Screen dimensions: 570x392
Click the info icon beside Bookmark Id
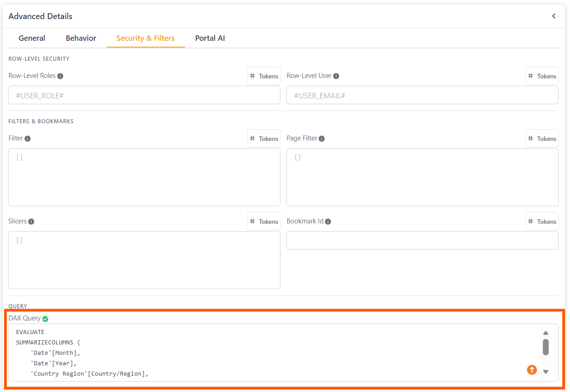328,221
